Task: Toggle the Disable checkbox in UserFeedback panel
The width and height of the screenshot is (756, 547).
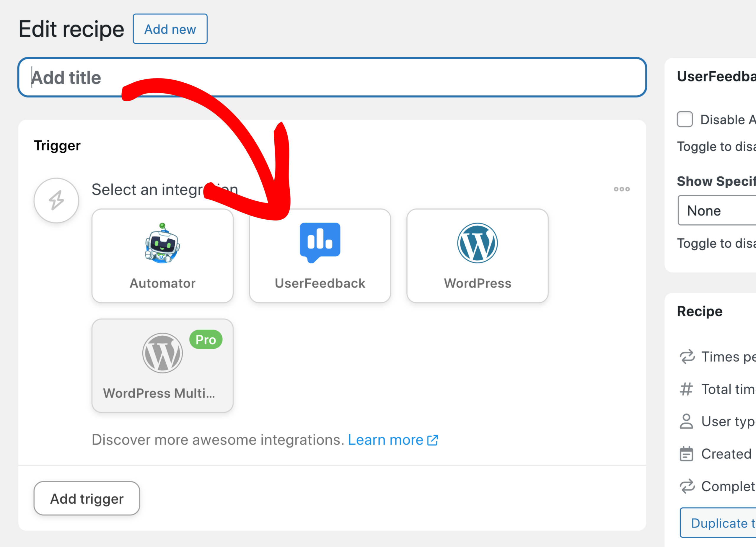Action: [685, 119]
